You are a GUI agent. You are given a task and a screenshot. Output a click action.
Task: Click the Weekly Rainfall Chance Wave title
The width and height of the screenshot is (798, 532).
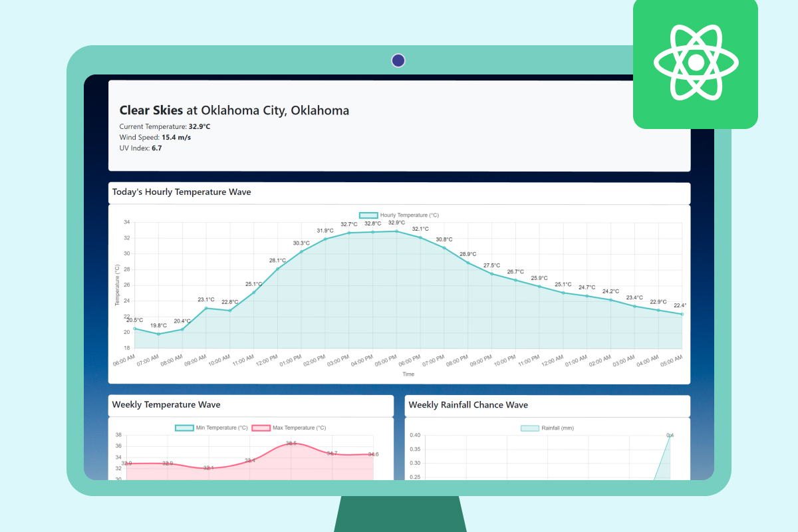(468, 404)
